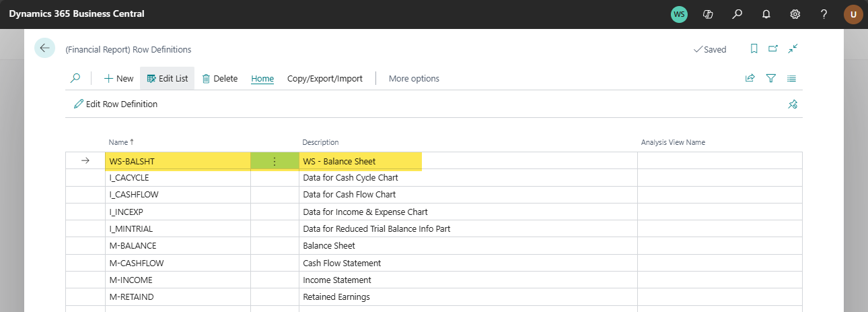Go back using the back arrow
Image resolution: width=868 pixels, height=312 pixels.
45,48
